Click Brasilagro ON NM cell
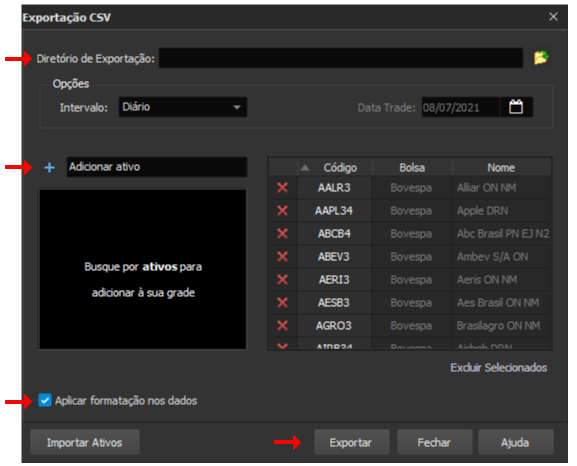The image size is (577, 466). [x=501, y=325]
